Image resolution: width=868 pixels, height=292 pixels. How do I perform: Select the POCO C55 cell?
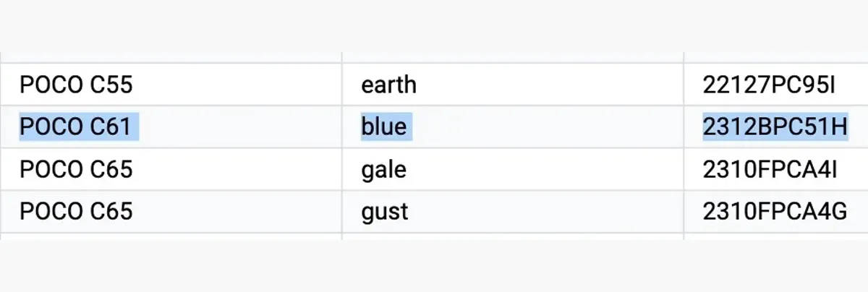pyautogui.click(x=171, y=85)
